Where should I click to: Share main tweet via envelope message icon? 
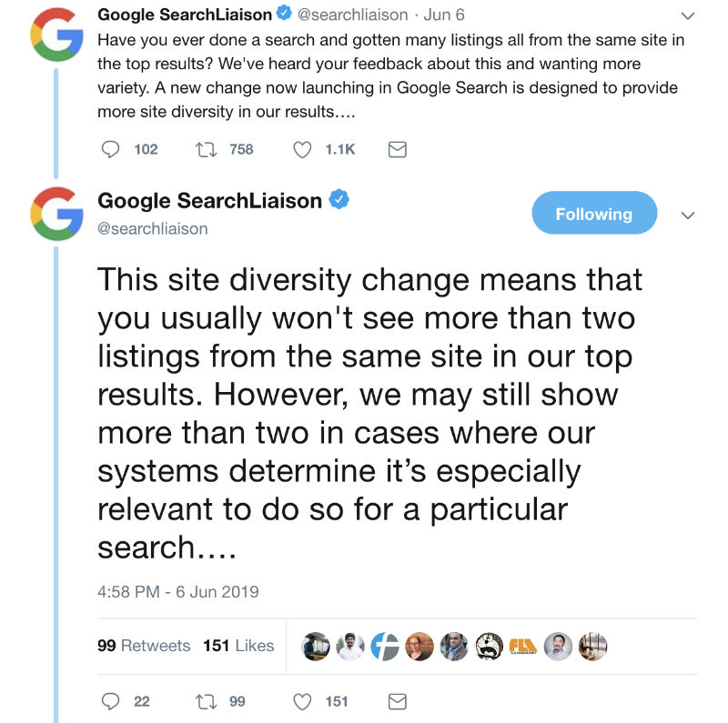398,701
